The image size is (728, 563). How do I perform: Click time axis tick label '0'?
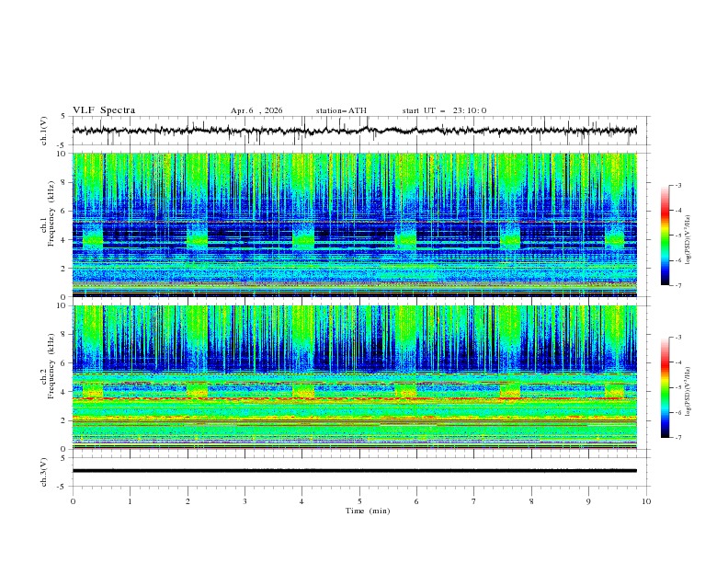[73, 501]
